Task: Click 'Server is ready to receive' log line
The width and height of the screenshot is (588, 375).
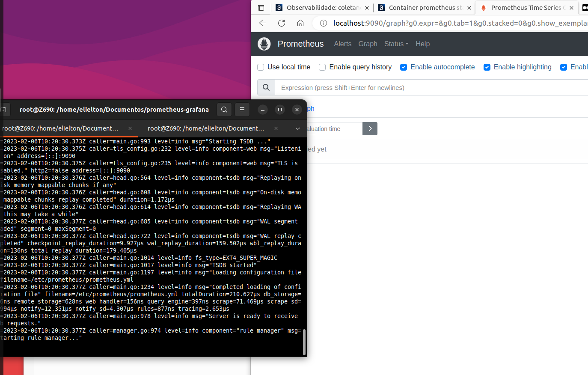Action: click(x=151, y=319)
